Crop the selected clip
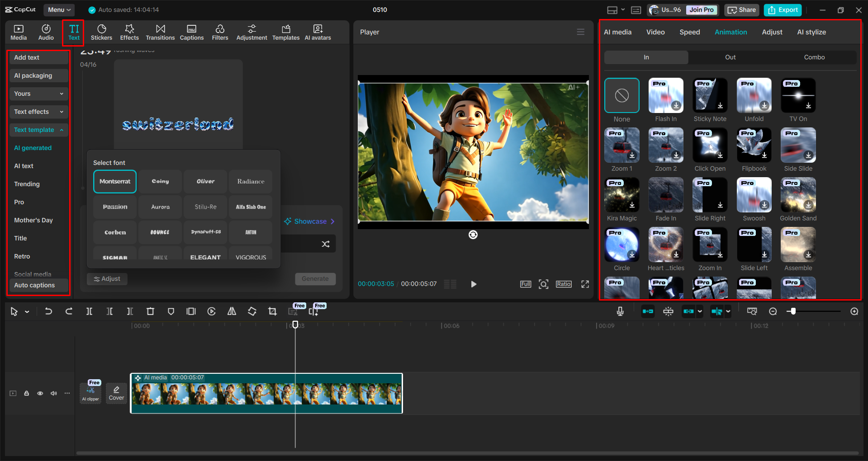 pos(272,311)
